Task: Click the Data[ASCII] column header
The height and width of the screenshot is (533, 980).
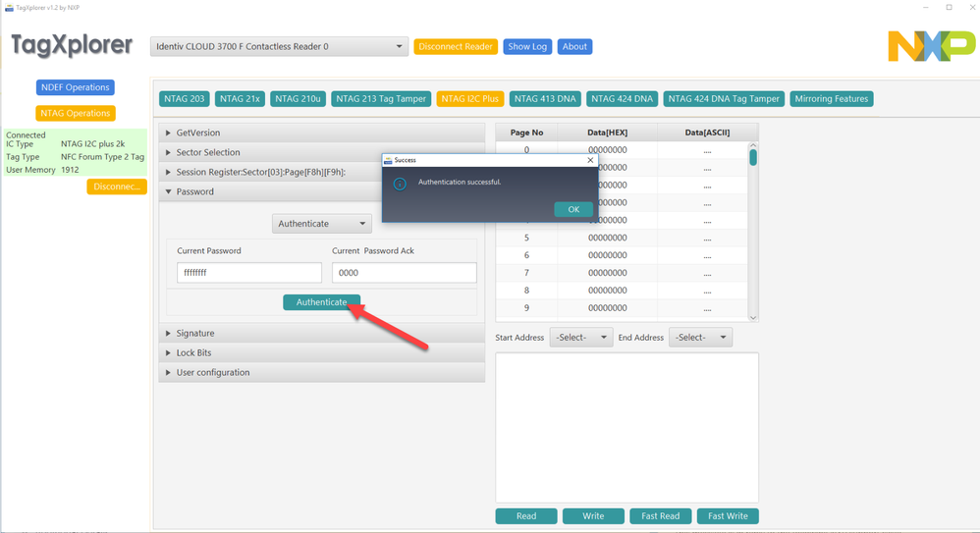Action: (707, 133)
